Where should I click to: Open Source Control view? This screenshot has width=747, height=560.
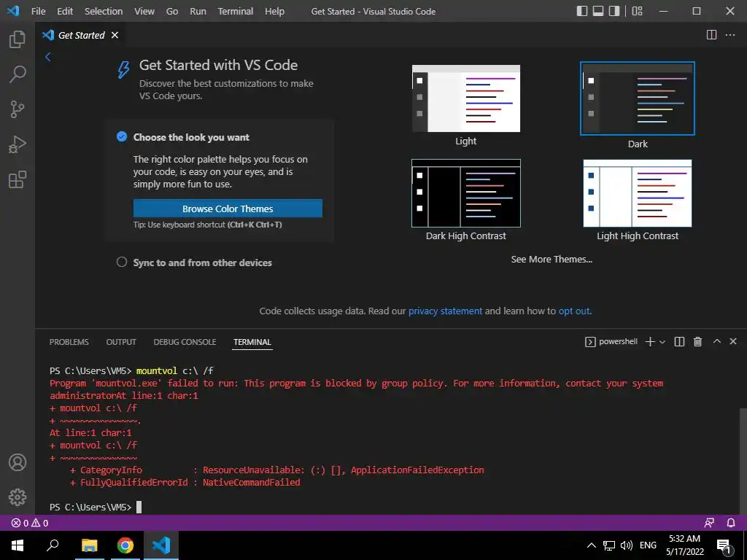[18, 109]
